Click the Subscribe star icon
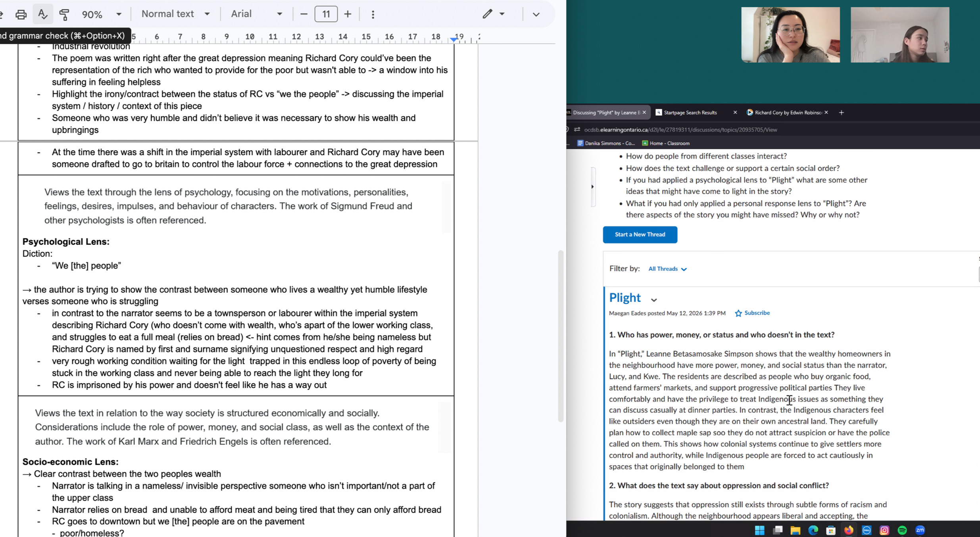 [738, 313]
